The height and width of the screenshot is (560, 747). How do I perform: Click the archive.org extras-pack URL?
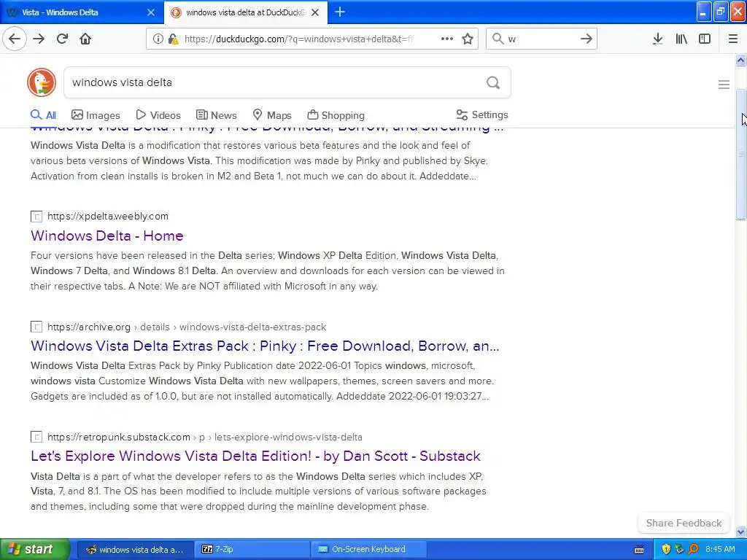pyautogui.click(x=187, y=327)
